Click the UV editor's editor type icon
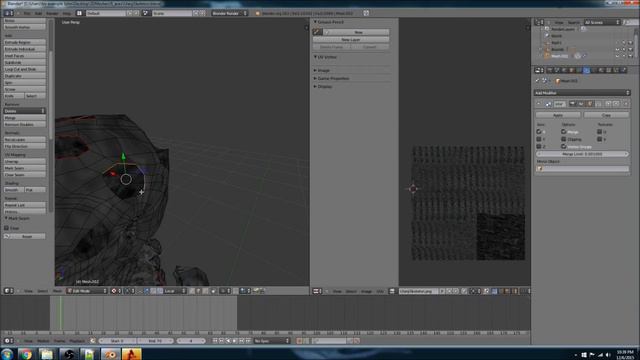Screen dimensions: 640x360 317,291
